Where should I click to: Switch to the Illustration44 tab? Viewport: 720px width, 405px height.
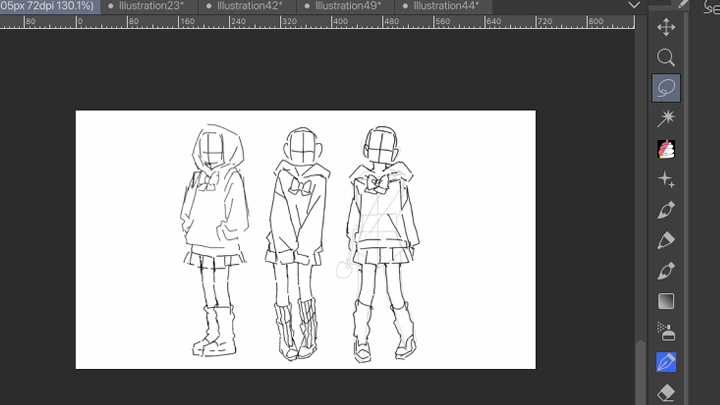pos(444,6)
